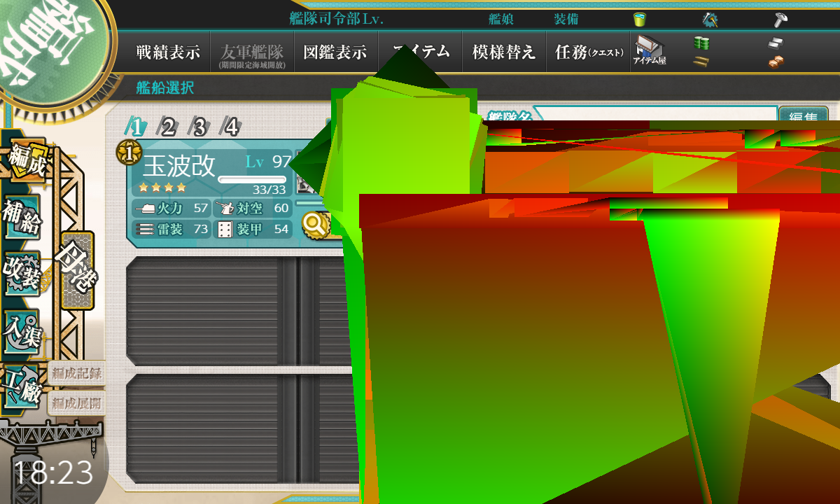The image size is (840, 504).
Task: Switch to fleet tab 3
Action: click(x=199, y=127)
